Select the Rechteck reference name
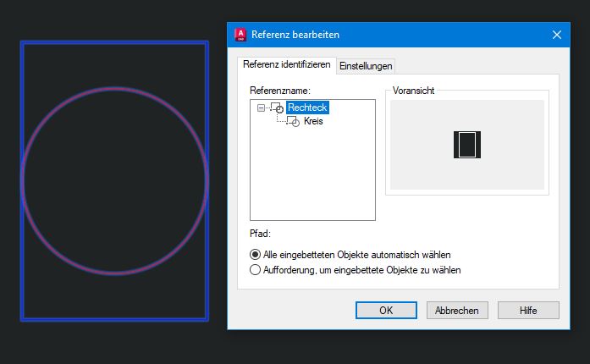 [x=307, y=108]
